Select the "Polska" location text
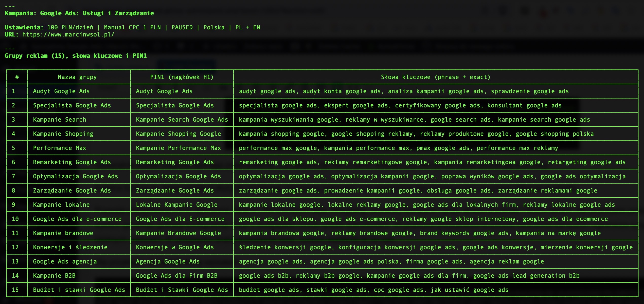The height and width of the screenshot is (304, 644). tap(214, 27)
